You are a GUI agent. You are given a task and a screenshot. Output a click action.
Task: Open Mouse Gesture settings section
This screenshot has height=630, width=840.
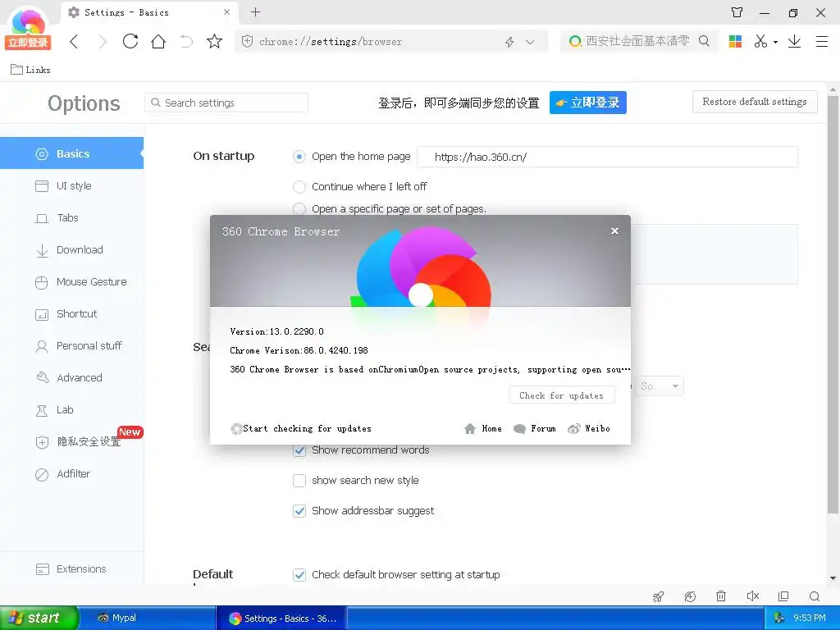(x=72, y=282)
